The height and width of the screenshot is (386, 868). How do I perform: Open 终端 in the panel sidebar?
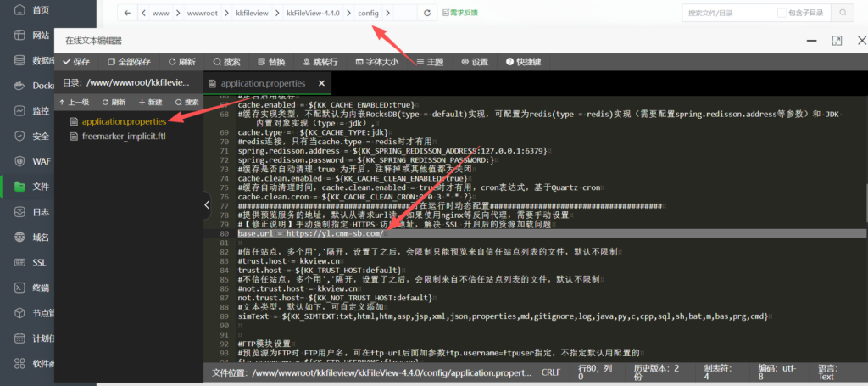pos(33,288)
